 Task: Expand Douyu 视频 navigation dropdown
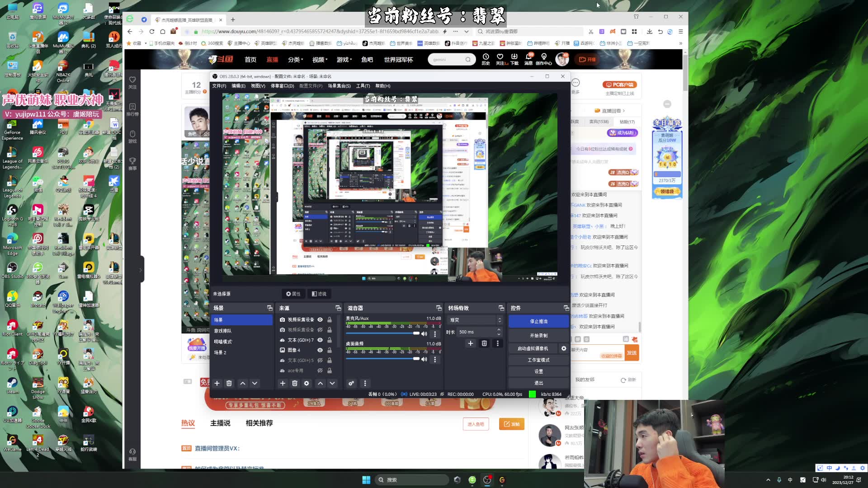click(x=320, y=60)
